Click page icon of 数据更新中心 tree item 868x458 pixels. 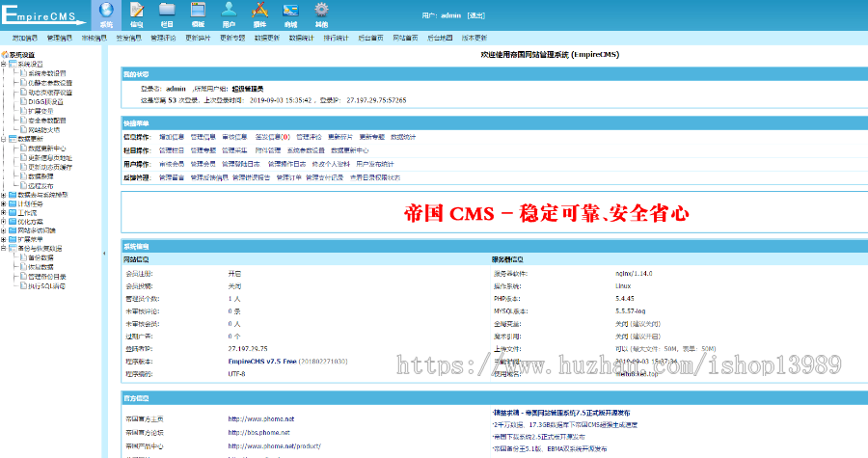tap(23, 148)
